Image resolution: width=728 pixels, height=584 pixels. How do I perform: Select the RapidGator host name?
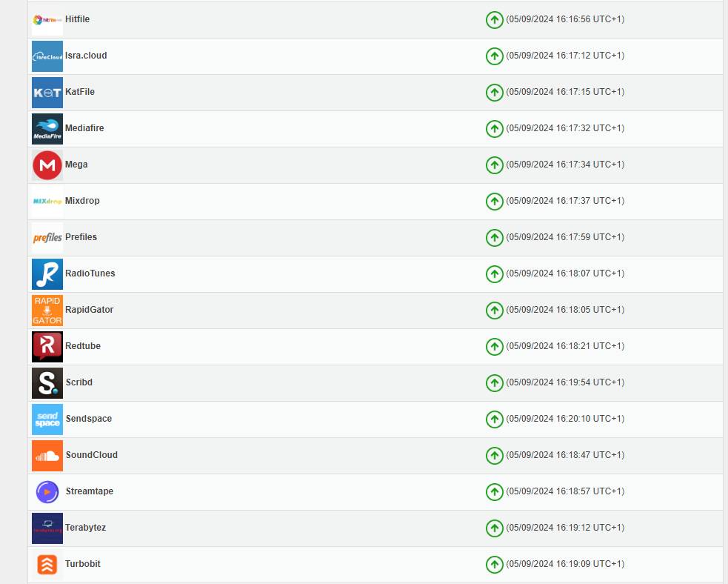(89, 310)
